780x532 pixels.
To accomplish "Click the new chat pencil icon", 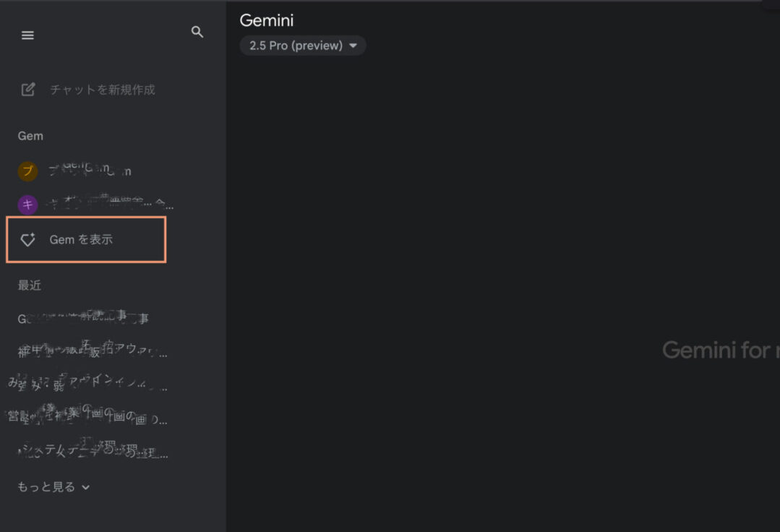I will [x=28, y=90].
